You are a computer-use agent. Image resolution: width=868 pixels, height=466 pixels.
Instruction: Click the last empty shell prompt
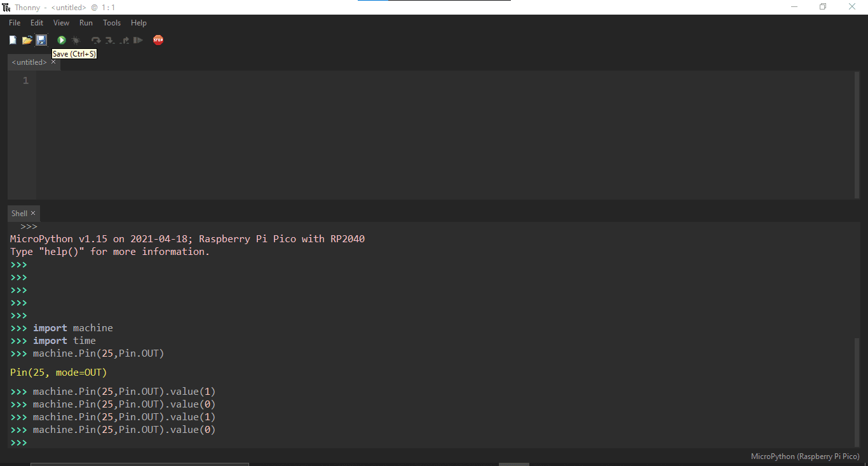pos(19,442)
